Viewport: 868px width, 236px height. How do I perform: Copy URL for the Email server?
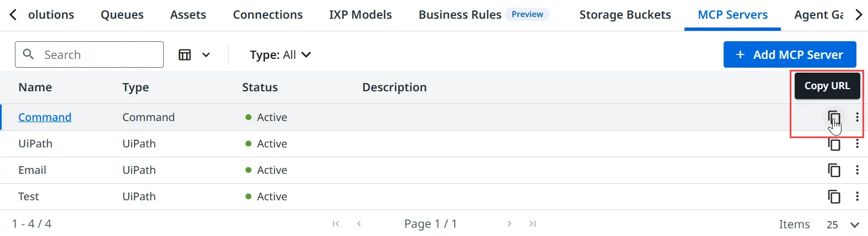click(x=834, y=170)
